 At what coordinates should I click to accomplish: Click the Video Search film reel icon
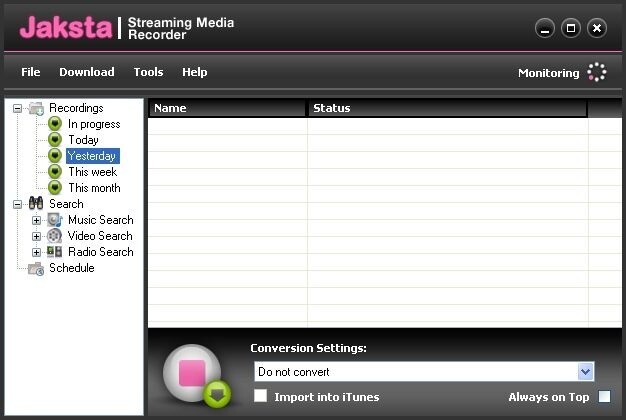coord(55,236)
